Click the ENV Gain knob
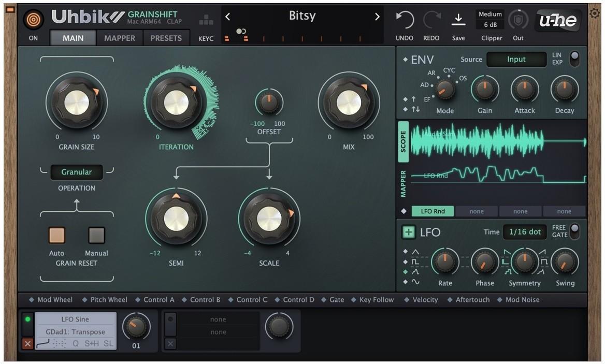The height and width of the screenshot is (364, 605). coord(485,90)
